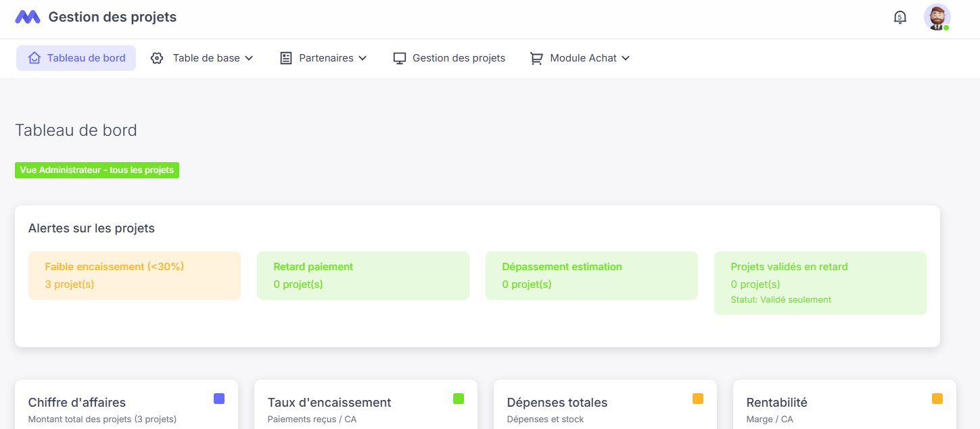Click the Partenaires newspaper icon

click(x=286, y=58)
